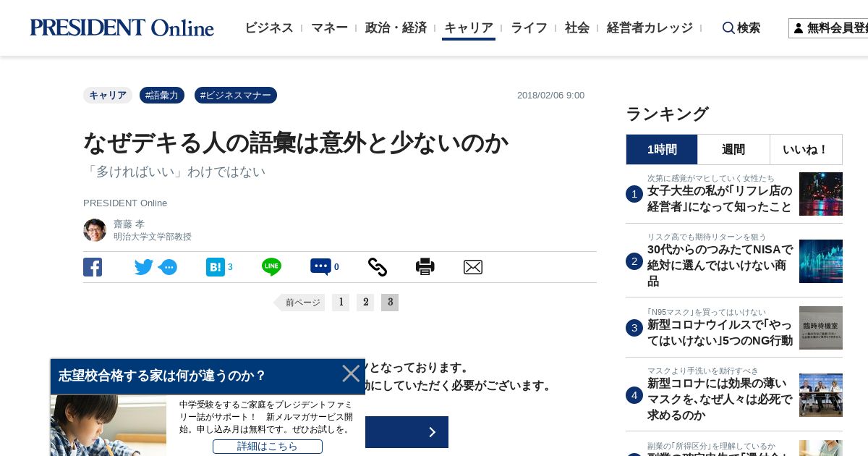This screenshot has width=868, height=456.
Task: Click popup image of studying boy
Action: pyautogui.click(x=109, y=426)
